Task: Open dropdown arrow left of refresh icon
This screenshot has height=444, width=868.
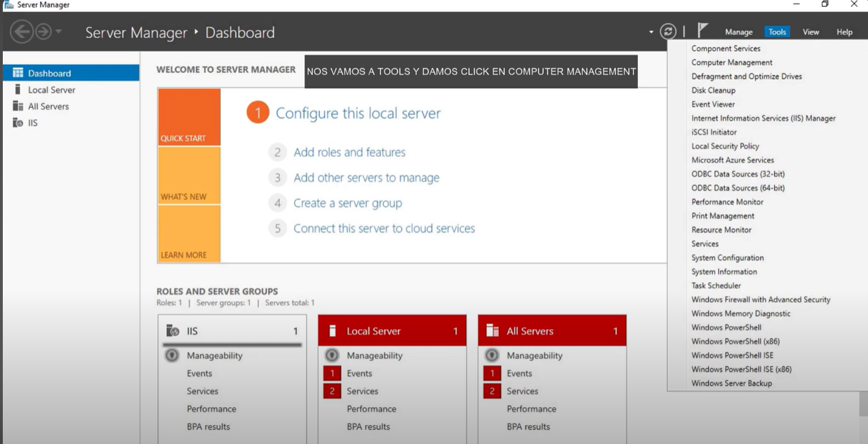Action: [x=651, y=32]
